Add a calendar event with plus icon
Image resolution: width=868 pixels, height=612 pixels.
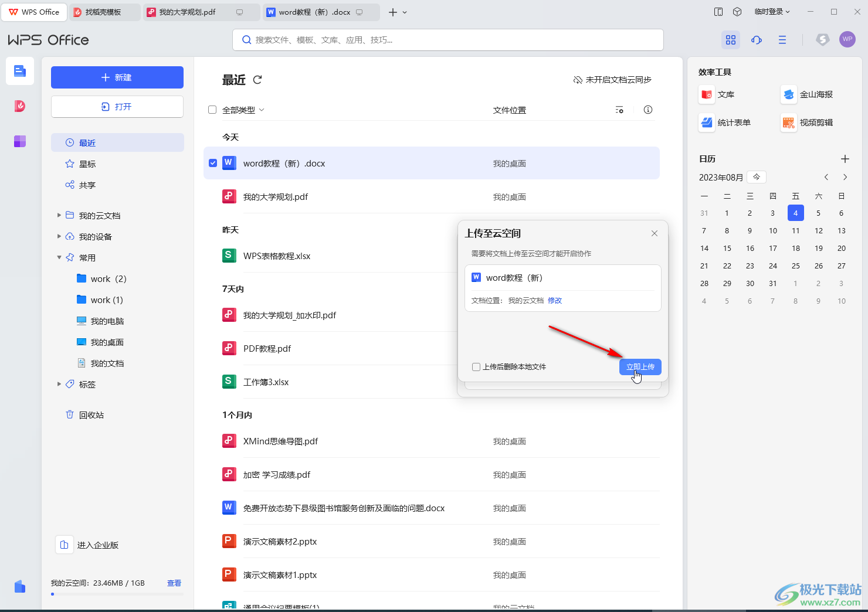845,159
